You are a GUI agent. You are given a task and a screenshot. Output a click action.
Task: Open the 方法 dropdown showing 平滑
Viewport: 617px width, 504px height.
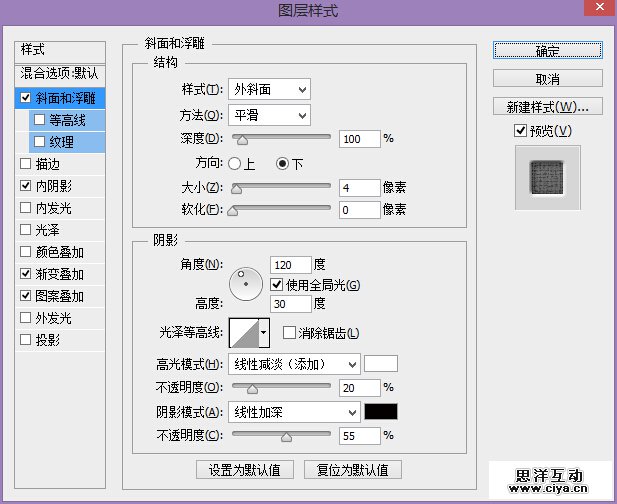click(x=268, y=115)
